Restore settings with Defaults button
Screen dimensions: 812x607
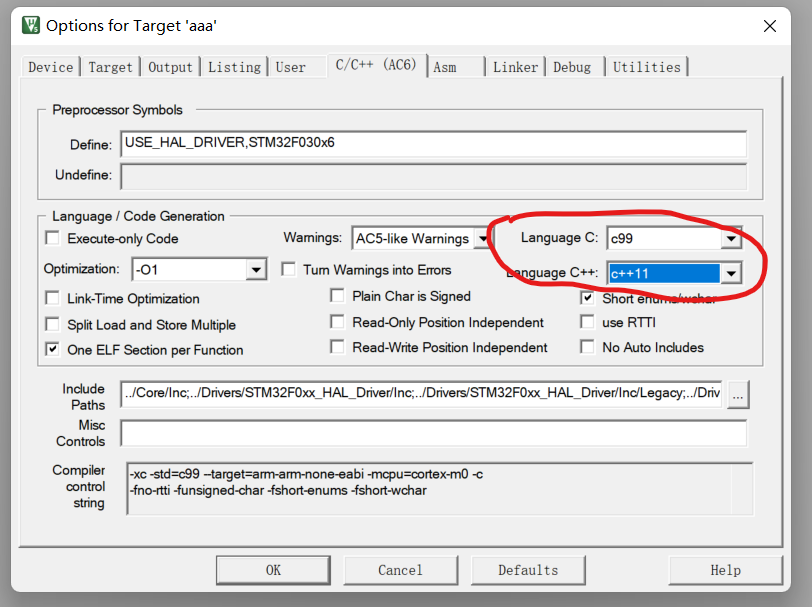[528, 570]
